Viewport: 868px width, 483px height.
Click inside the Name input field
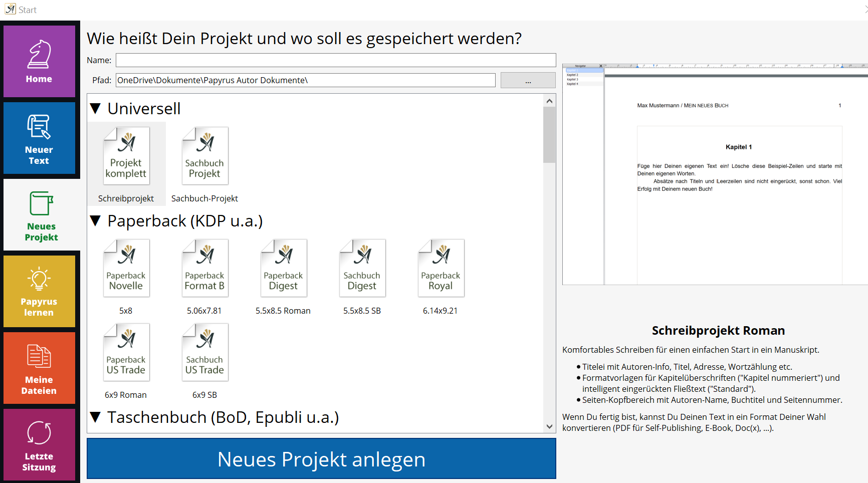335,60
